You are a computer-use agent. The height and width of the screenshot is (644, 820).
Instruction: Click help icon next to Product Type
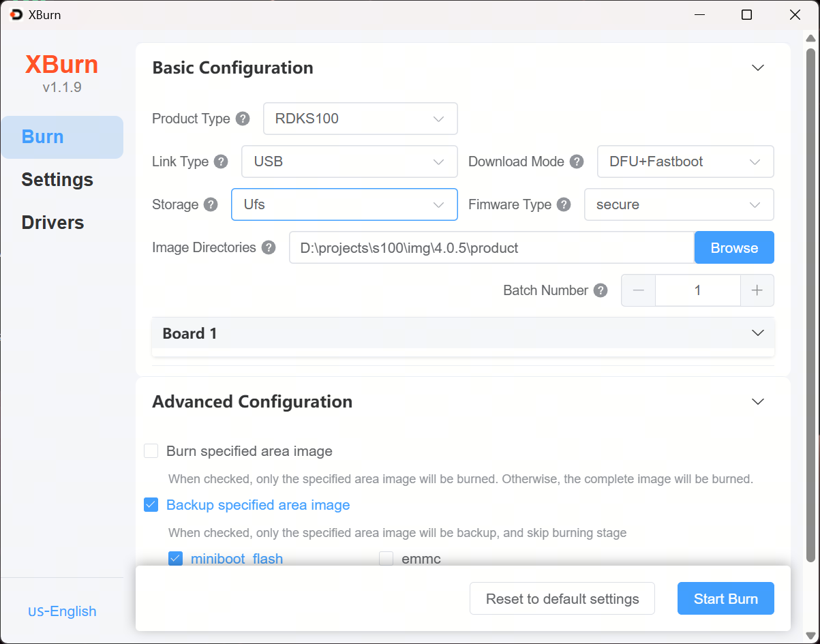coord(243,119)
